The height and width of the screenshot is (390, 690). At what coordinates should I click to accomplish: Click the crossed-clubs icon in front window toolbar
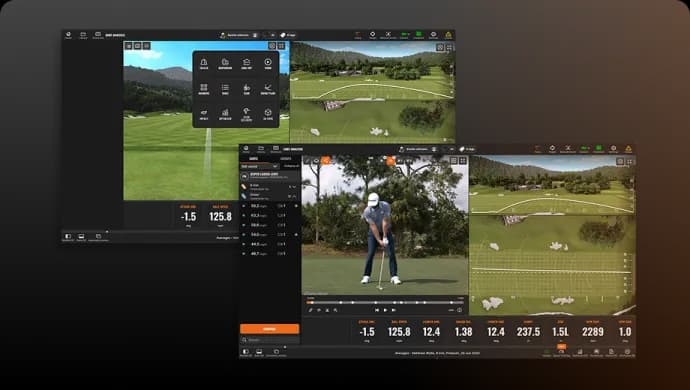point(568,149)
